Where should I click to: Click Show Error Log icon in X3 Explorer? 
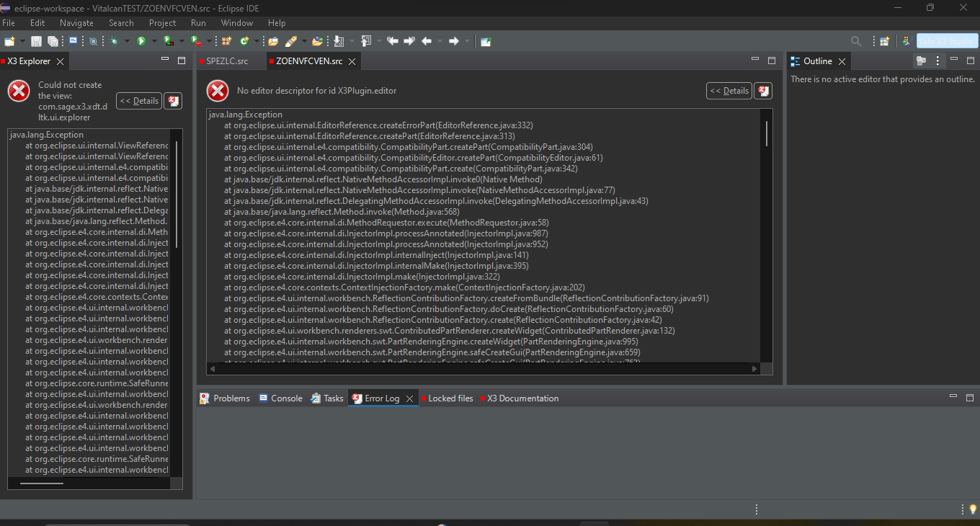[x=173, y=101]
